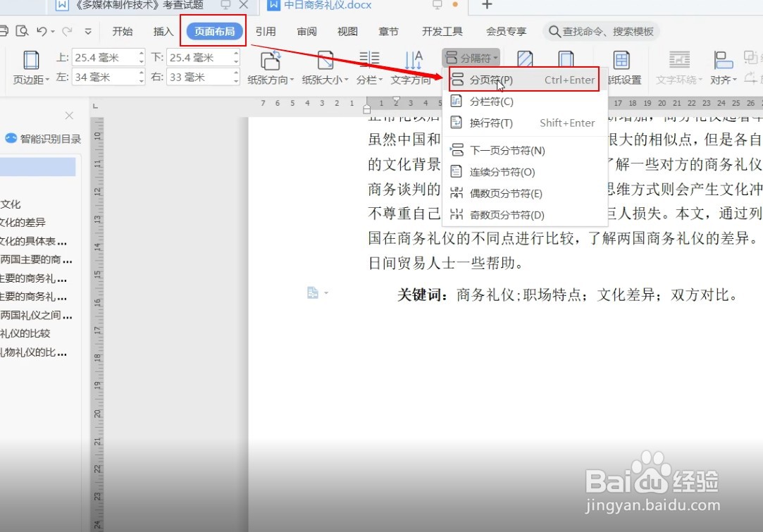Click the undo icon
The height and width of the screenshot is (532, 763).
click(x=42, y=31)
